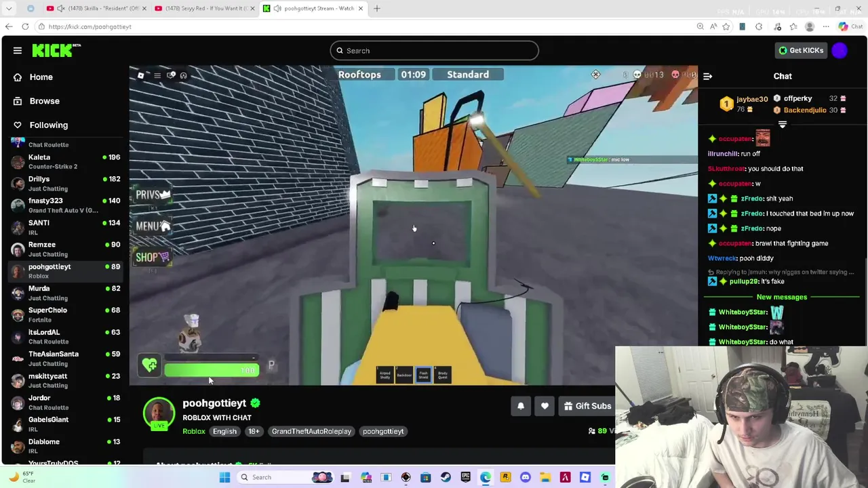Open the browser tab list dropdown

(x=9, y=8)
